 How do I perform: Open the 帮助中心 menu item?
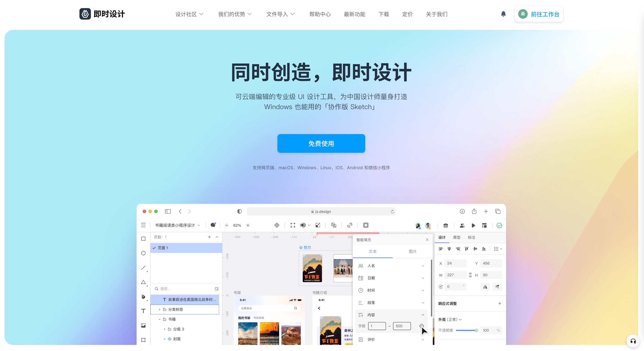(320, 14)
